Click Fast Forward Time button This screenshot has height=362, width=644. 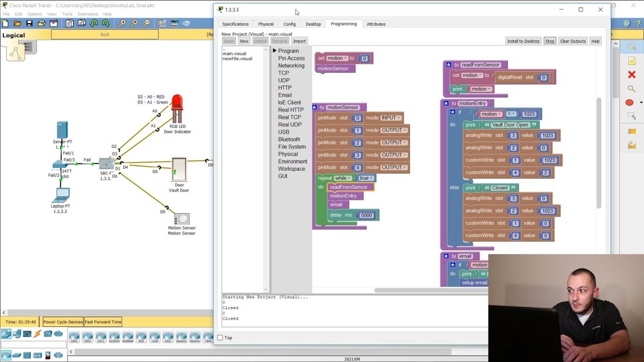click(103, 322)
